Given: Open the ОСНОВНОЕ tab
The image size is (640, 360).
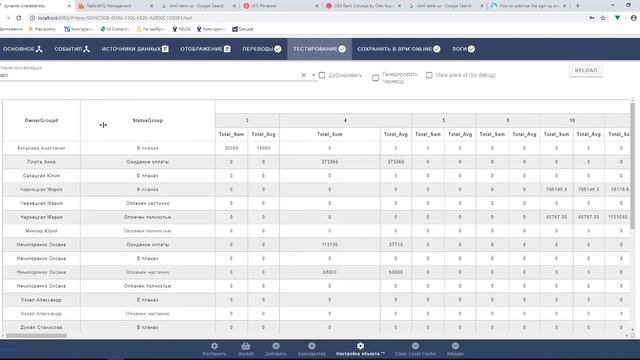Looking at the screenshot, I should click(x=22, y=49).
